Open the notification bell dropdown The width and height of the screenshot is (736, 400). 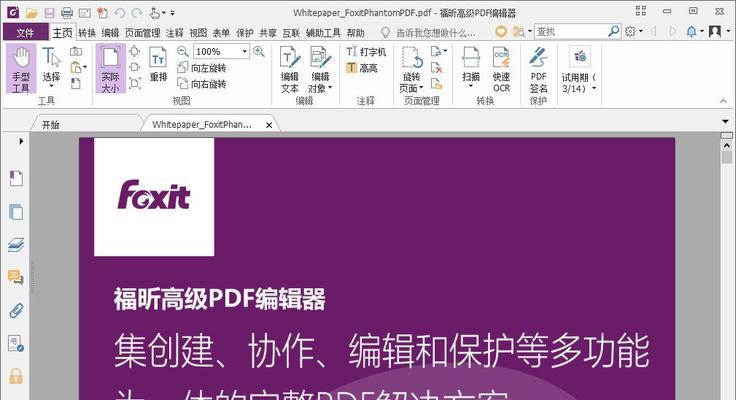point(695,31)
